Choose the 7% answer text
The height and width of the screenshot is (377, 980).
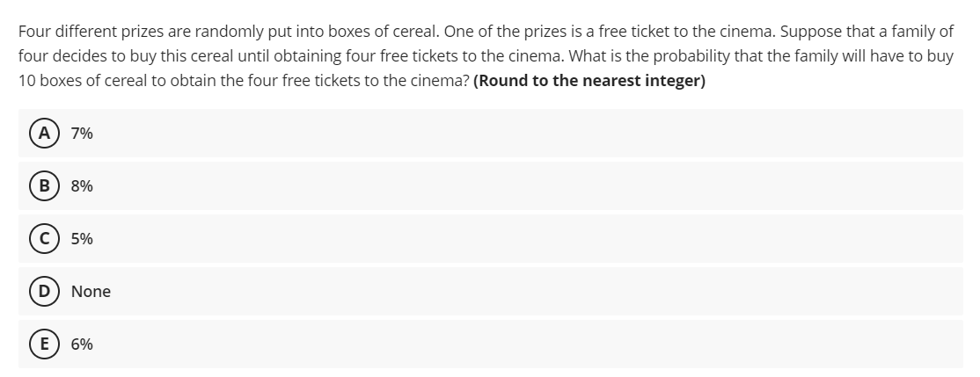[82, 134]
